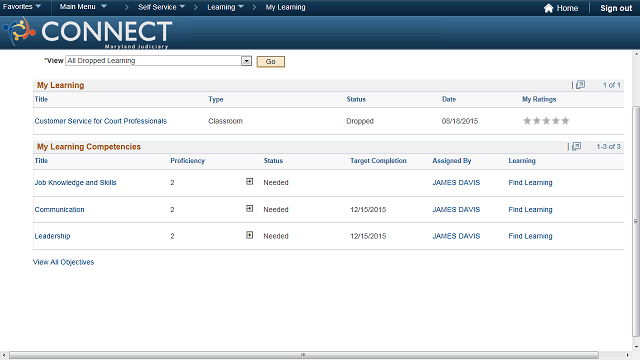This screenshot has height=360, width=640.
Task: Click the CONNECT Maryland Judiciary logo
Action: (x=87, y=33)
